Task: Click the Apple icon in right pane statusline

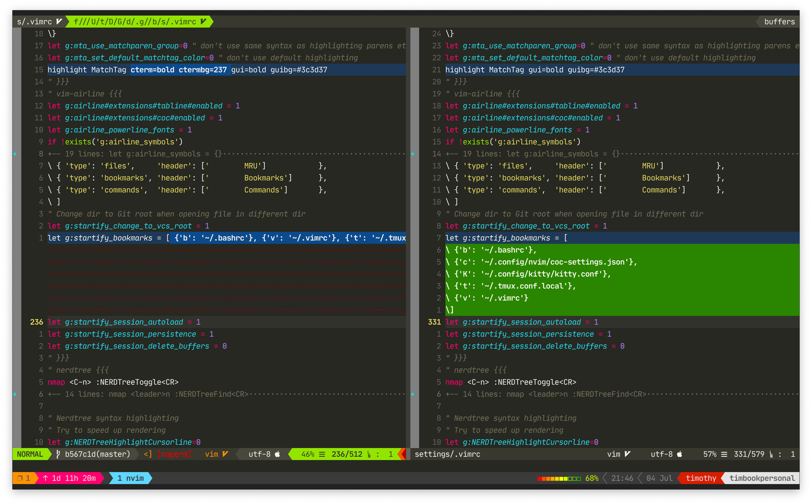Action: (x=680, y=454)
